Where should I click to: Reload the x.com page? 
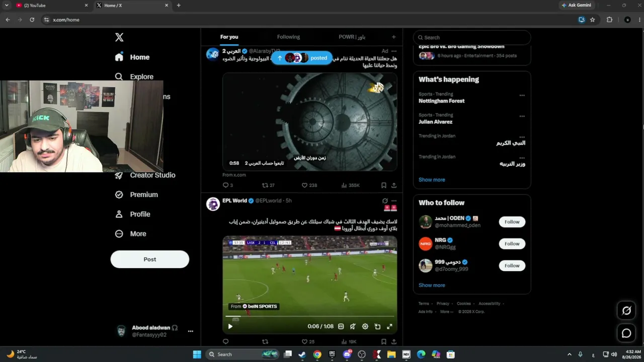pyautogui.click(x=32, y=20)
